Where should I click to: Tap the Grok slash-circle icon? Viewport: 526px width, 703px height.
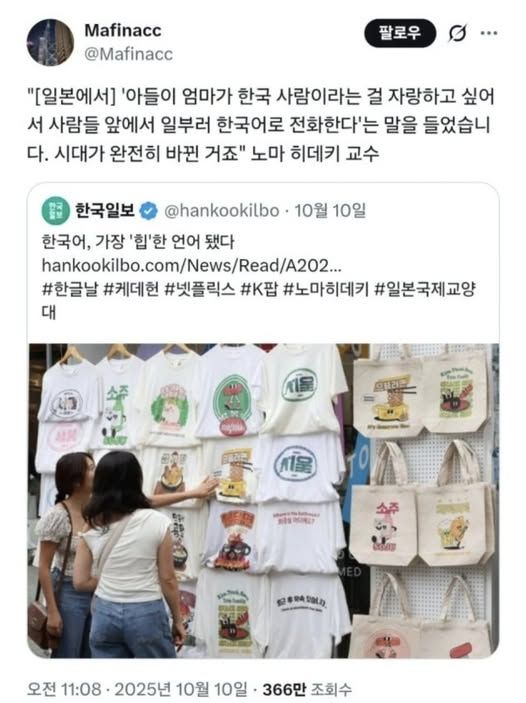[457, 33]
